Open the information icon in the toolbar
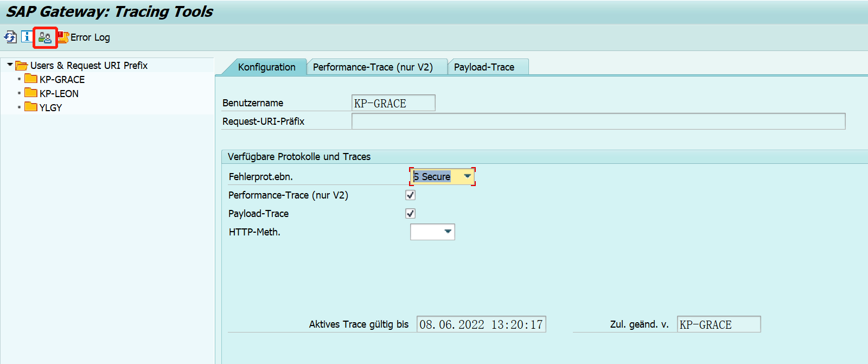The height and width of the screenshot is (364, 868). click(26, 37)
